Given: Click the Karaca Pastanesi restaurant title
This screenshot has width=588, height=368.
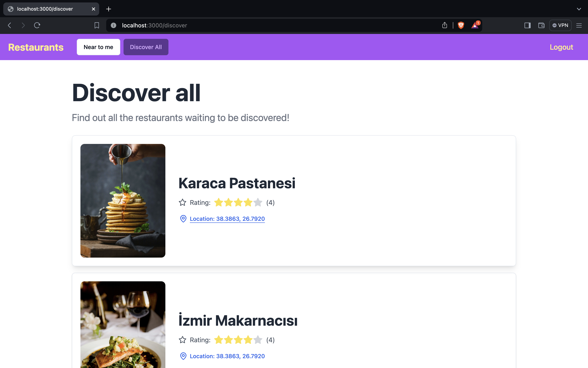Looking at the screenshot, I should pyautogui.click(x=237, y=183).
